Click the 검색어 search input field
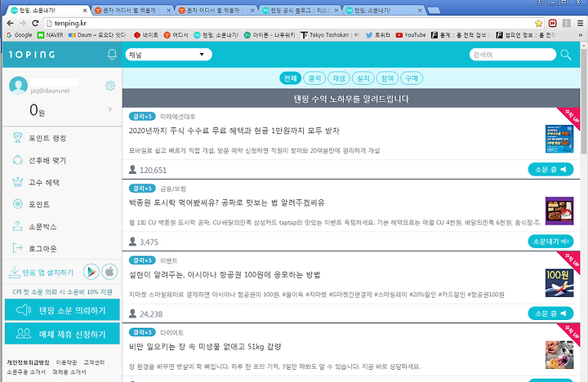This screenshot has height=382, width=588. pyautogui.click(x=513, y=55)
